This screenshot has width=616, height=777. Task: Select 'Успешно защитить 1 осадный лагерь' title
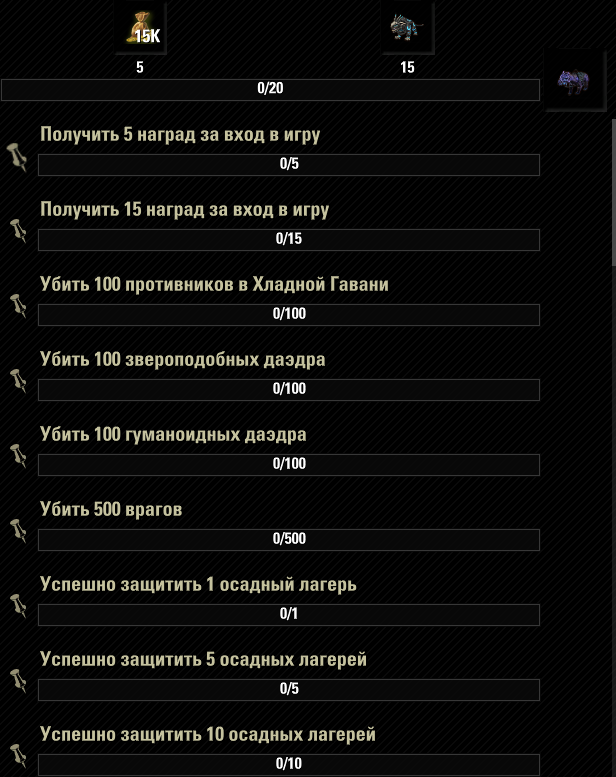(x=198, y=585)
